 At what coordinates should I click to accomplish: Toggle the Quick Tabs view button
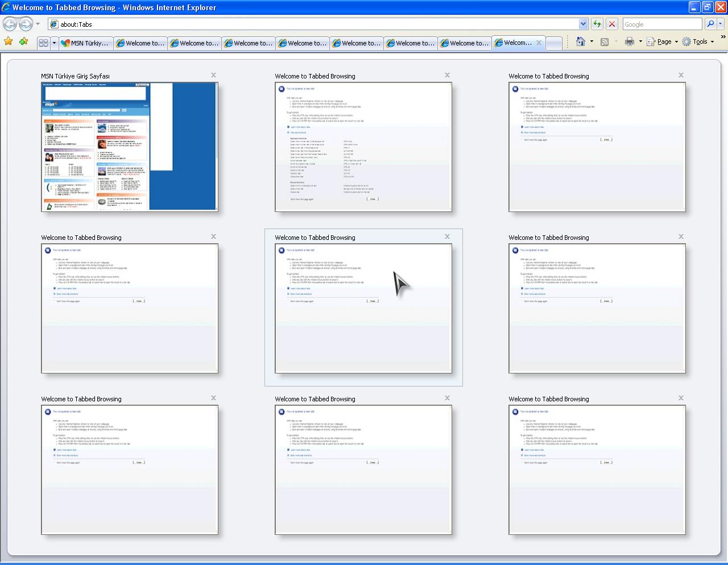(43, 43)
